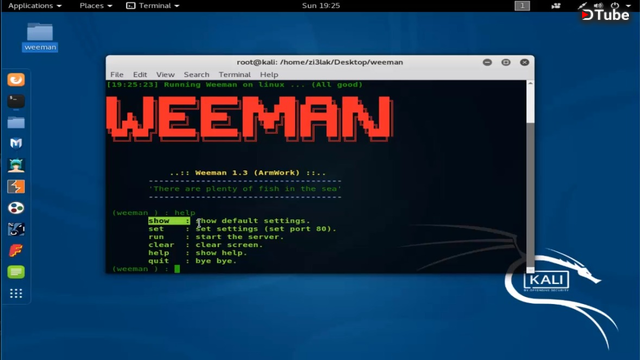Minimize the terminal window
The width and height of the screenshot is (640, 360).
(x=487, y=62)
